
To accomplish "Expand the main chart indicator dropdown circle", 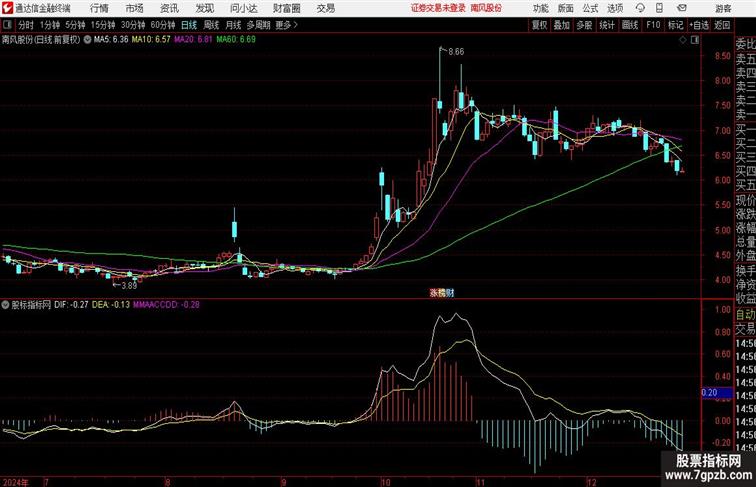I will click(x=87, y=40).
